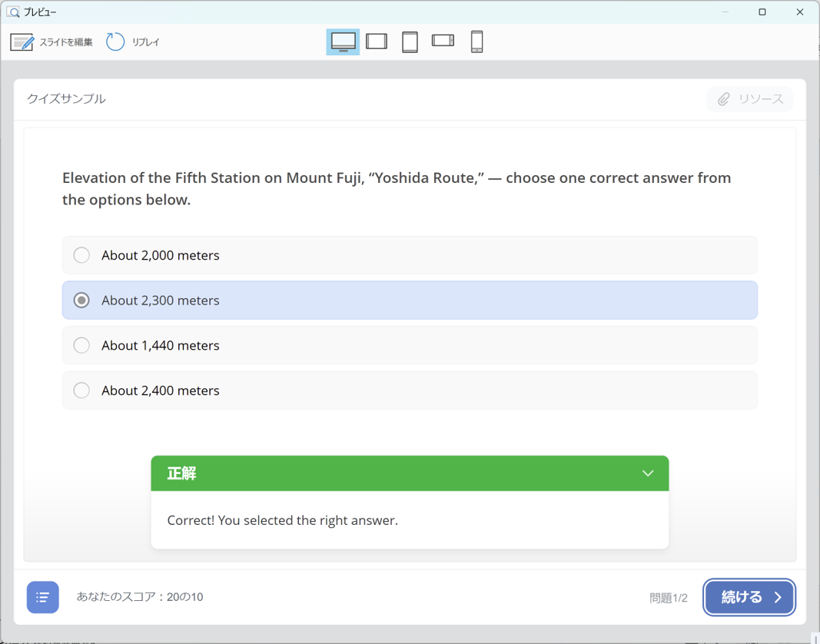Screen dimensions: 820x644
Task: Select landscape phone preview icon
Action: tap(443, 41)
